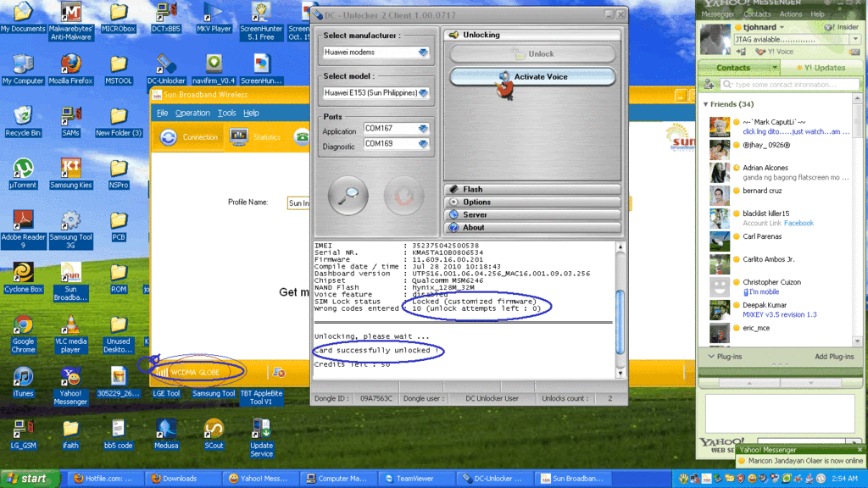
Task: Launch iTunes from the desktop
Action: tap(23, 382)
